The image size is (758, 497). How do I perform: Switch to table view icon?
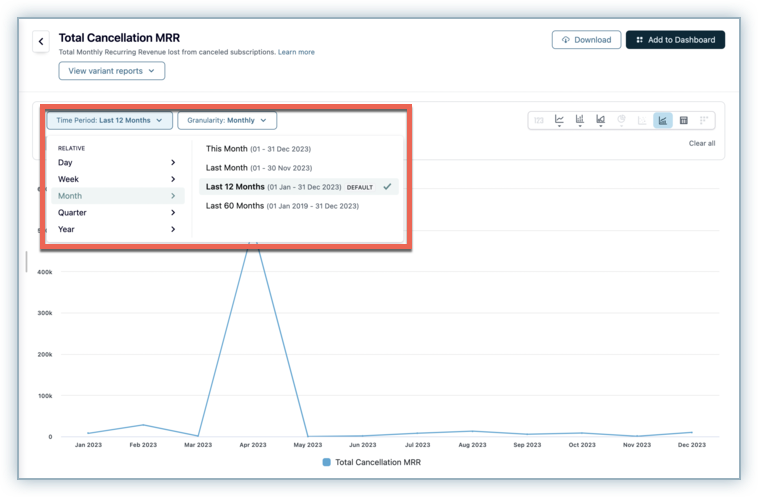tap(684, 120)
